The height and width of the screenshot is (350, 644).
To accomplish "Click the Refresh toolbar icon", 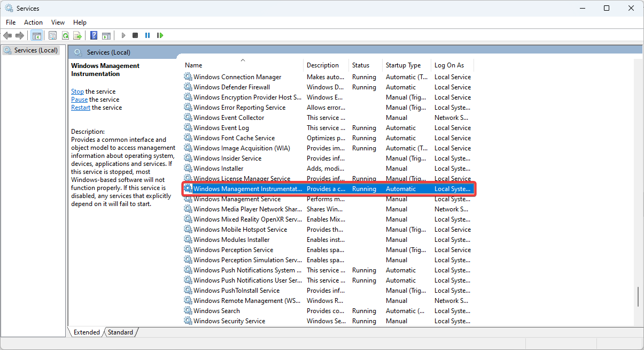I will [x=65, y=35].
